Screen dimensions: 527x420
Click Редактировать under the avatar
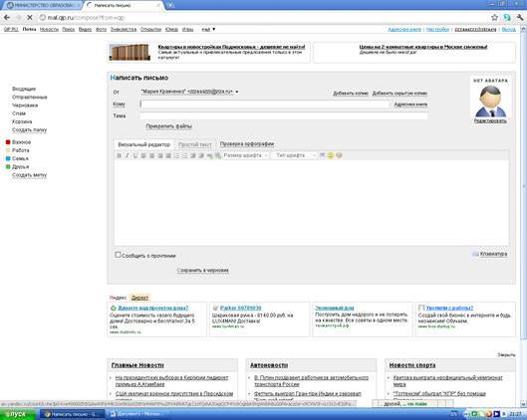pos(490,120)
